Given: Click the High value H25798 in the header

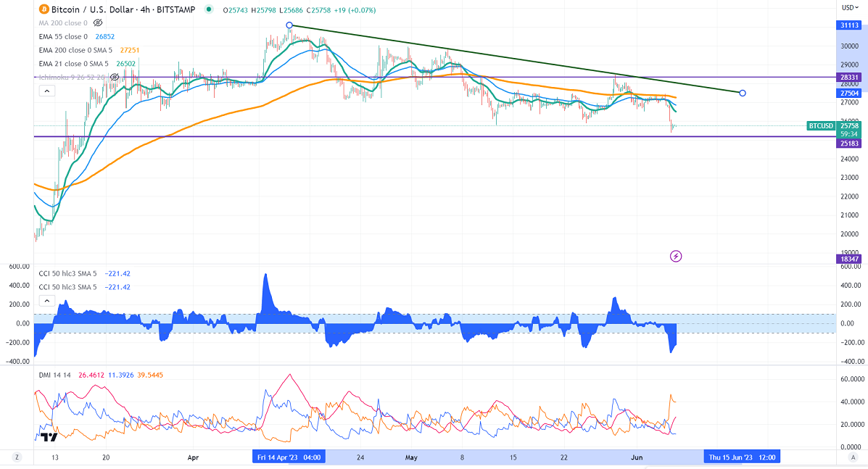Looking at the screenshot, I should [263, 10].
